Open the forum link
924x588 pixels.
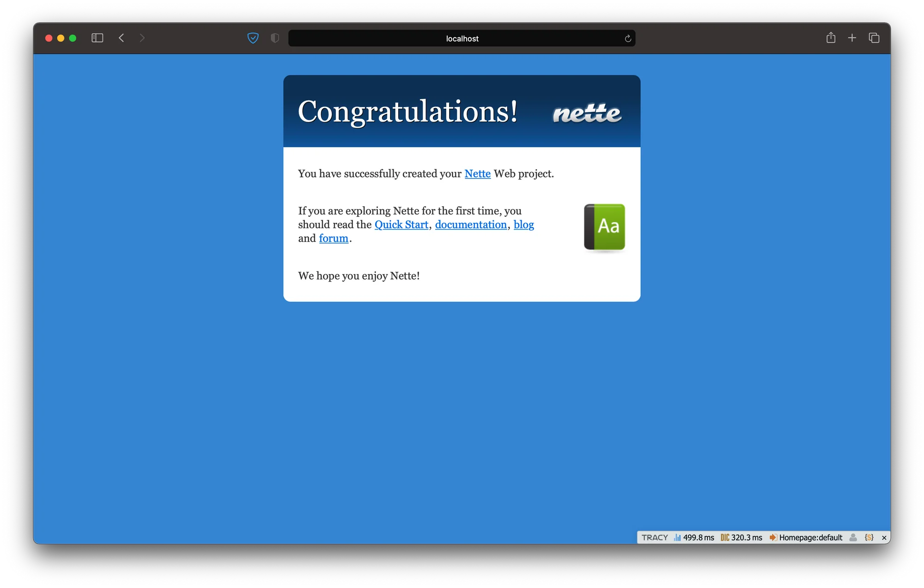[334, 238]
